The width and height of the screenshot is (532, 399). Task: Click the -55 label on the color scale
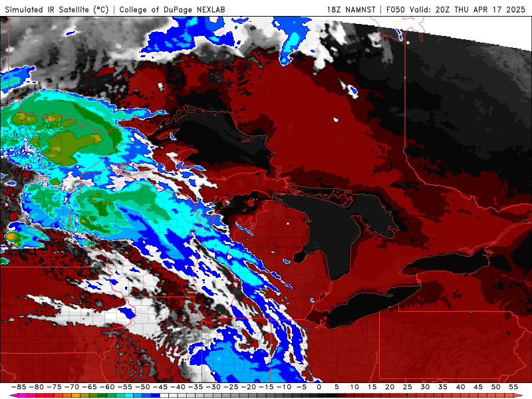coord(125,387)
